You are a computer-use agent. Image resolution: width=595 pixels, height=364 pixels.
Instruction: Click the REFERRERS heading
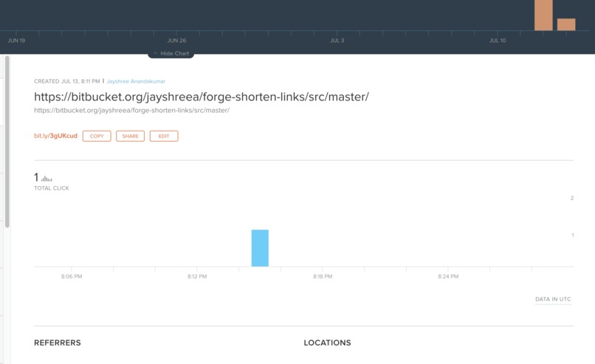[58, 343]
